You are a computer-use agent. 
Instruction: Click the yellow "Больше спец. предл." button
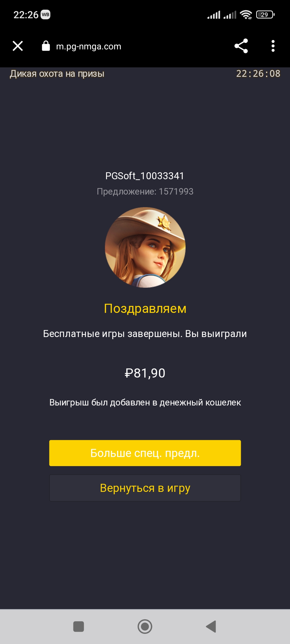tap(145, 453)
